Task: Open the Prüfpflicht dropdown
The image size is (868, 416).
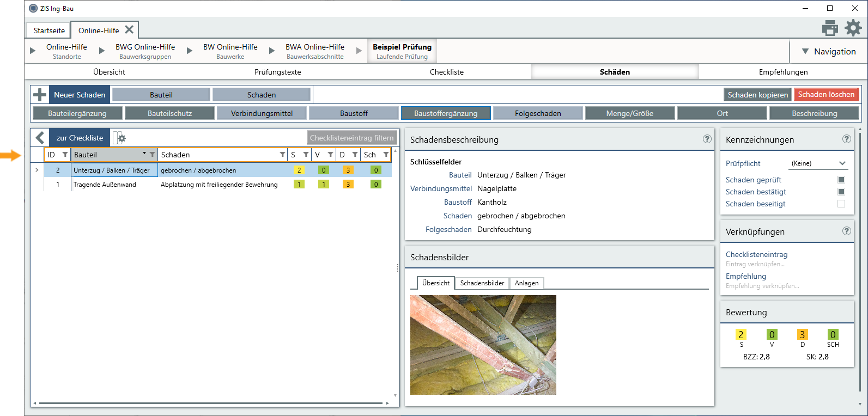Action: (818, 163)
